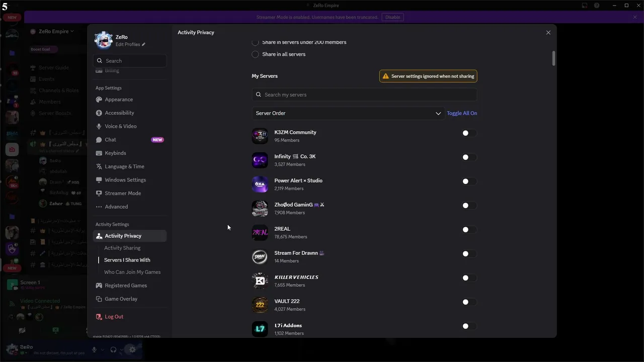This screenshot has height=362, width=644.
Task: Open Appearance settings via palette icon
Action: pyautogui.click(x=99, y=100)
